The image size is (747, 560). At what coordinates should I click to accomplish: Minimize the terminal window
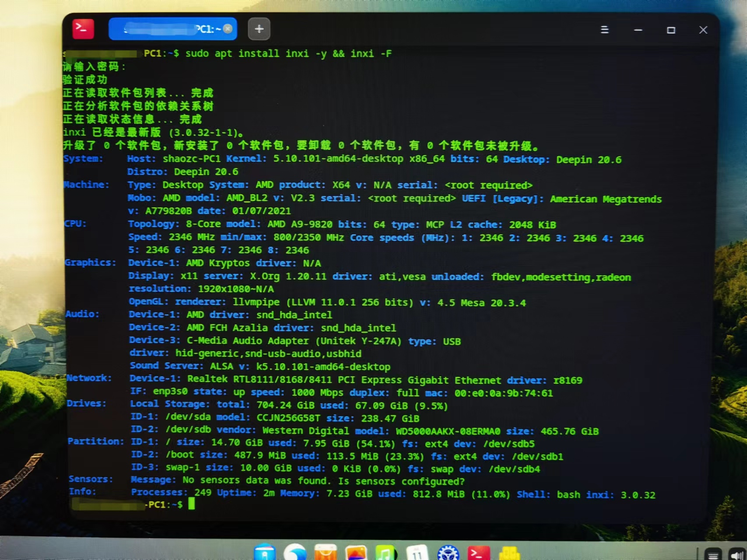pos(638,30)
